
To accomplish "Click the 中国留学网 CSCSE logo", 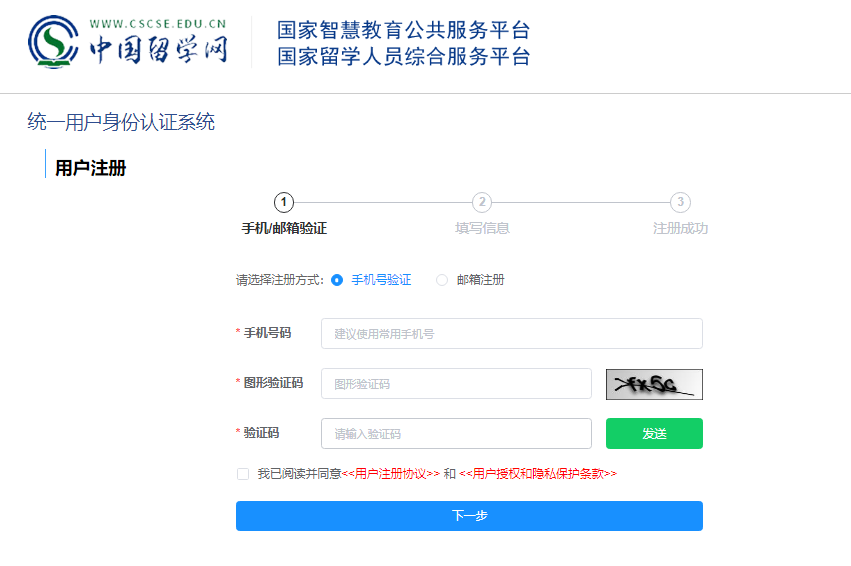I will (x=128, y=42).
